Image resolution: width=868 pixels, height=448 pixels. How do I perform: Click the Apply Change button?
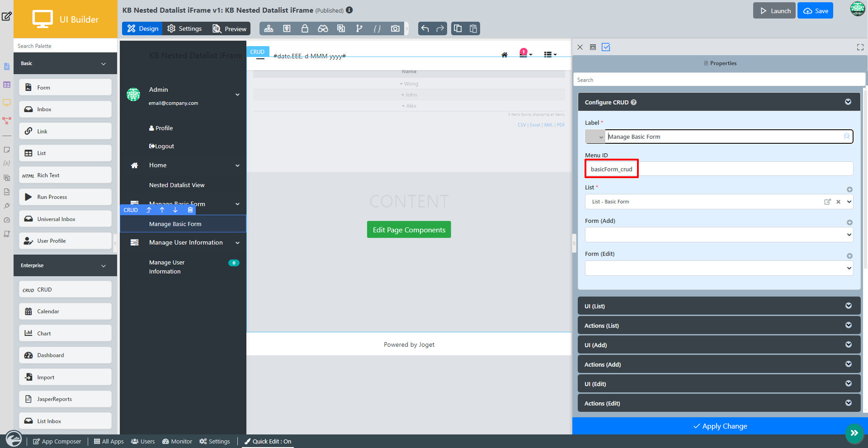pyautogui.click(x=720, y=426)
